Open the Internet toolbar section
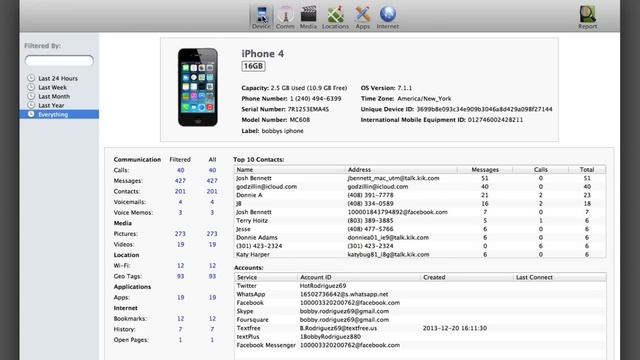 point(387,18)
